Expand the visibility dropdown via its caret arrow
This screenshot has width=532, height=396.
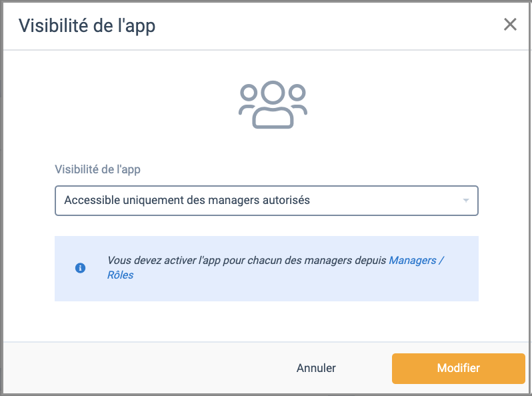pos(466,201)
